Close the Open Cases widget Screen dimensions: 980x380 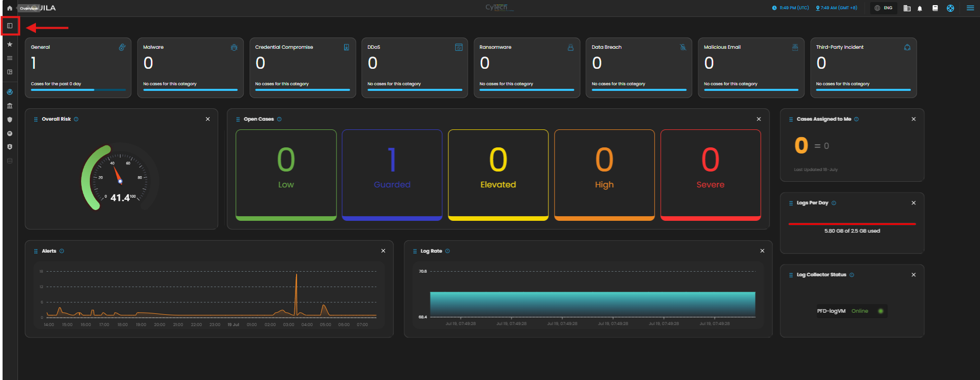coord(759,119)
